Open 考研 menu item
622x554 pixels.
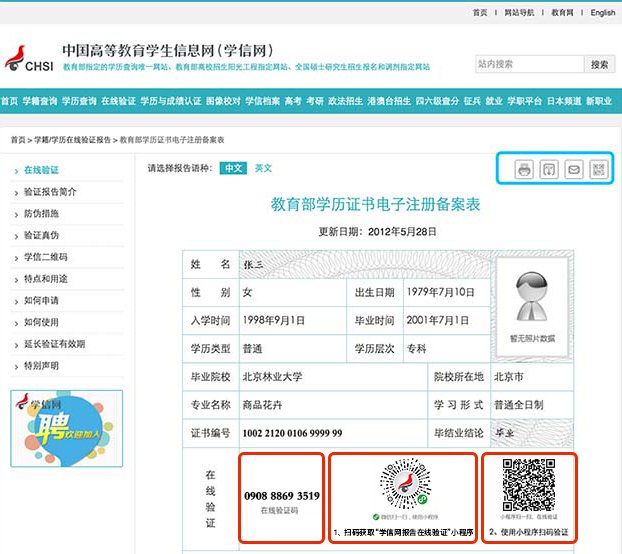pos(315,101)
